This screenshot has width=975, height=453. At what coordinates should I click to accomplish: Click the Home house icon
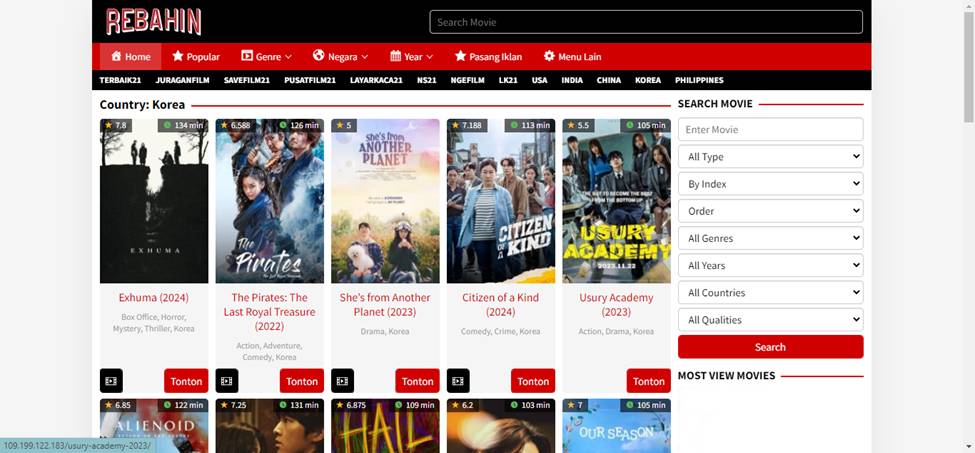click(116, 56)
